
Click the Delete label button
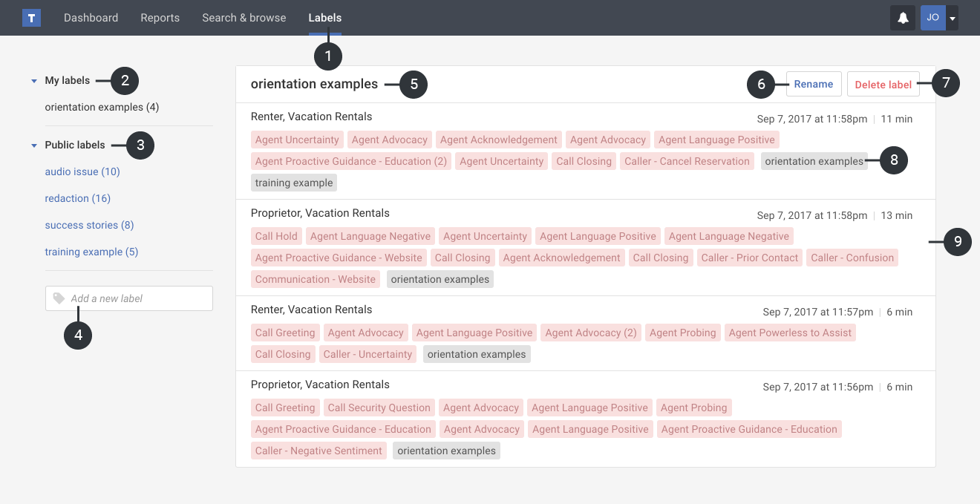883,85
